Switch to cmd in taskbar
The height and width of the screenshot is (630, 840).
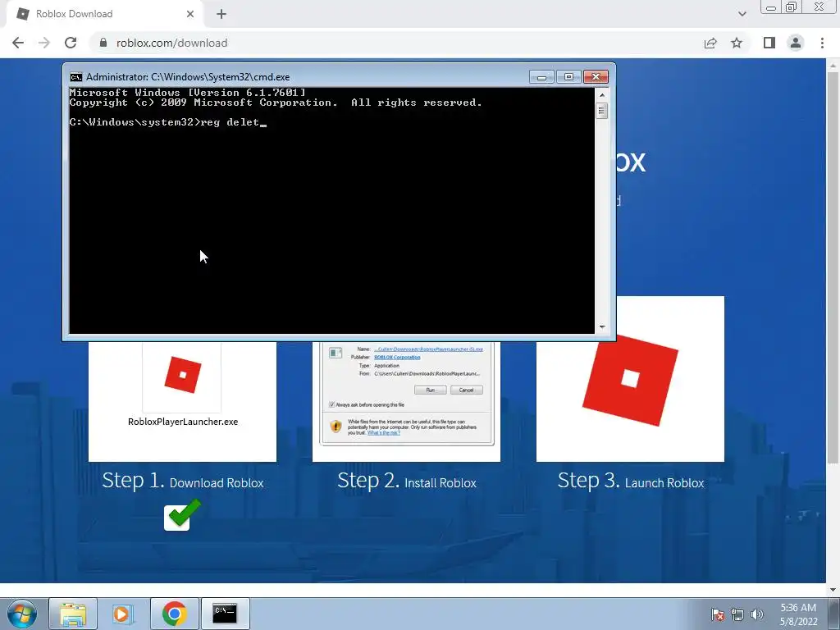click(x=225, y=614)
